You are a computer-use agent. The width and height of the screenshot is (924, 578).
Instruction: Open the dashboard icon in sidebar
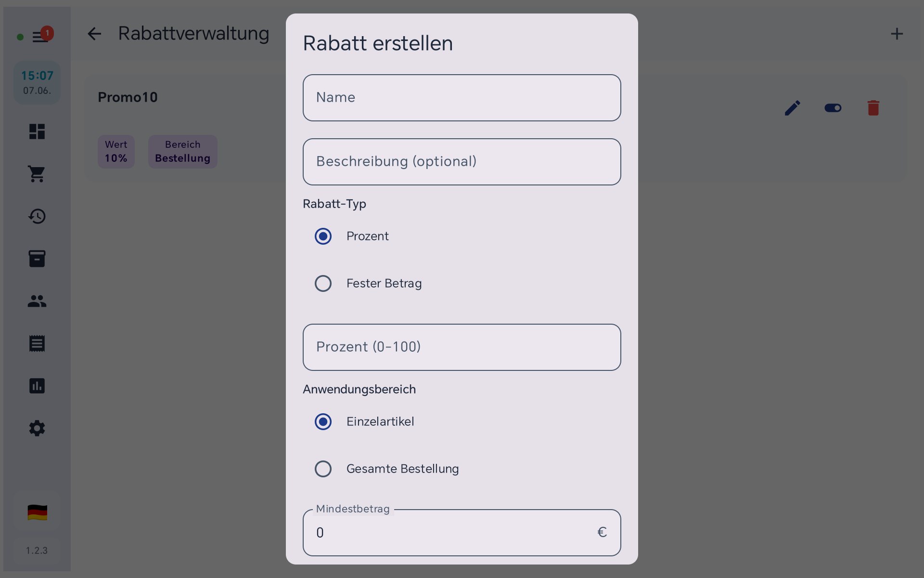[37, 131]
